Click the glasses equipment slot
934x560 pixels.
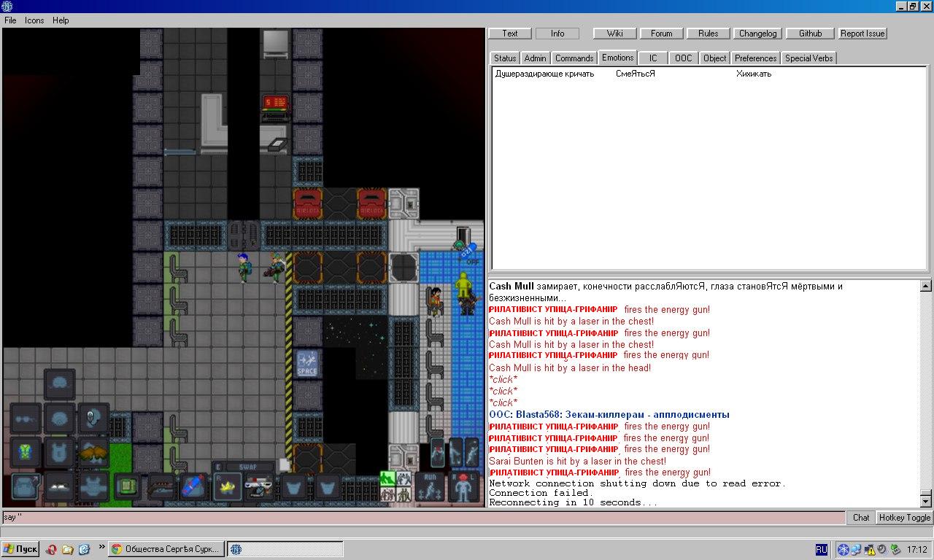pyautogui.click(x=26, y=419)
